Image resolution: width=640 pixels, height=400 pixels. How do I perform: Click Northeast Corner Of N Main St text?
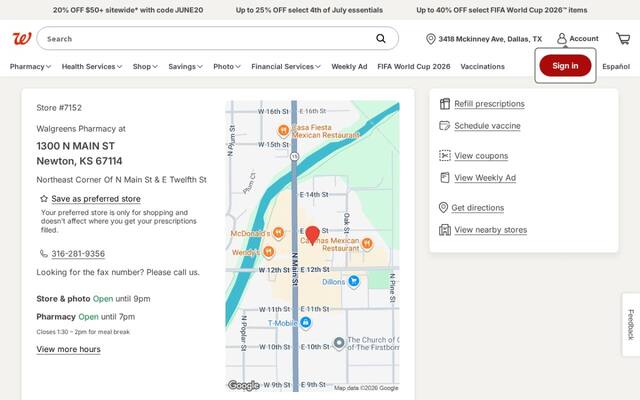[x=121, y=180]
